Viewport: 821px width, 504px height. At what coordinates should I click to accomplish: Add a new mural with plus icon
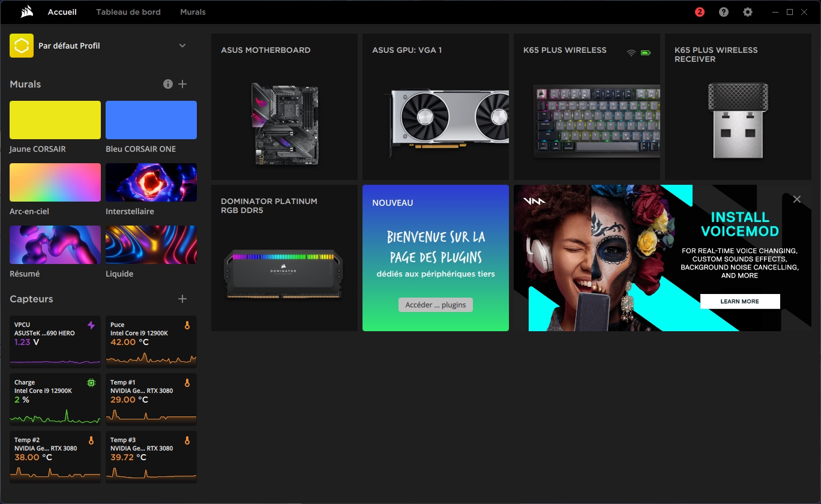pyautogui.click(x=183, y=84)
